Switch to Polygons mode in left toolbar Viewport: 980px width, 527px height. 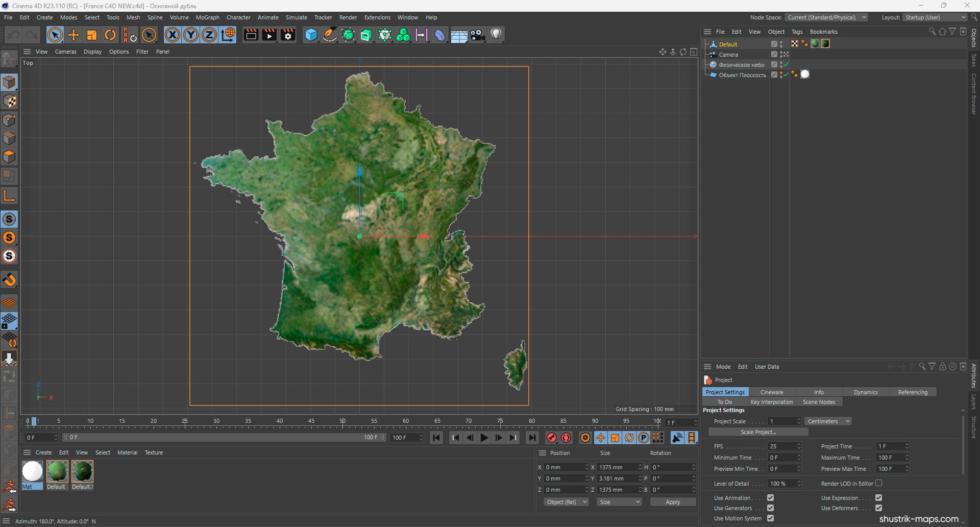[9, 157]
